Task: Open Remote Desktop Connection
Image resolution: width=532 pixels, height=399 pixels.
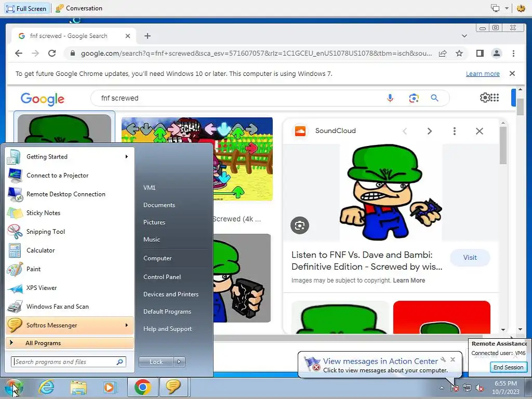Action: (x=70, y=194)
